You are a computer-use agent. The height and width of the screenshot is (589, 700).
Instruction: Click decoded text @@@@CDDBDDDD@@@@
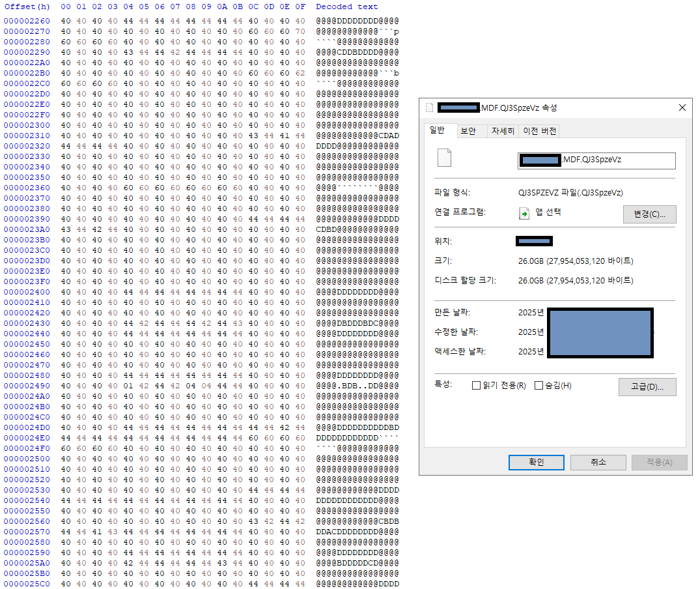[x=357, y=52]
